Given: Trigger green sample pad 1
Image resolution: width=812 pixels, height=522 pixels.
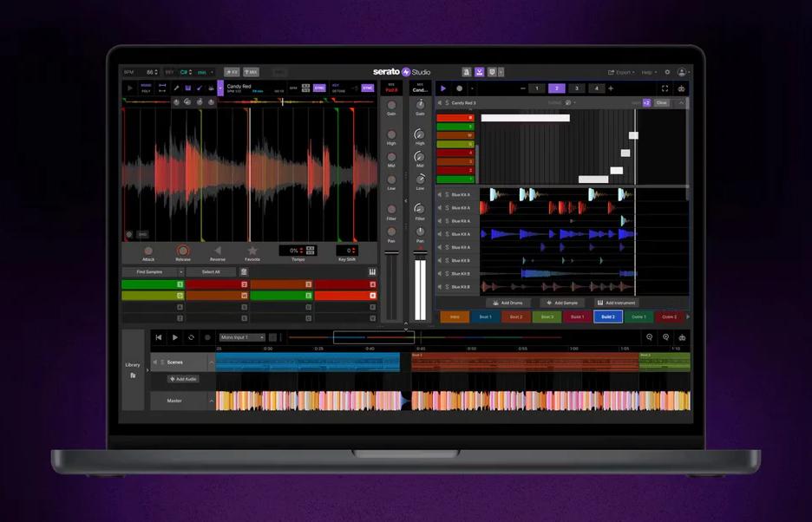Looking at the screenshot, I should point(153,284).
